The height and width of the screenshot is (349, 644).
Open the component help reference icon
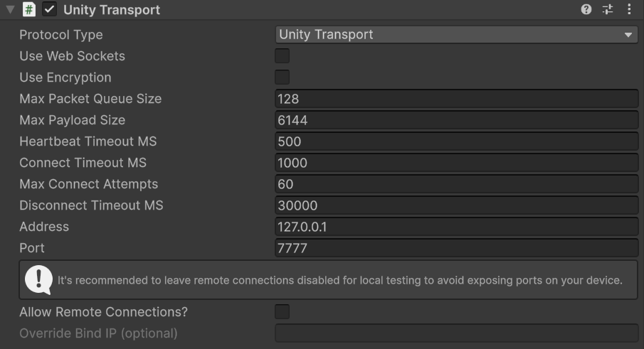tap(586, 10)
